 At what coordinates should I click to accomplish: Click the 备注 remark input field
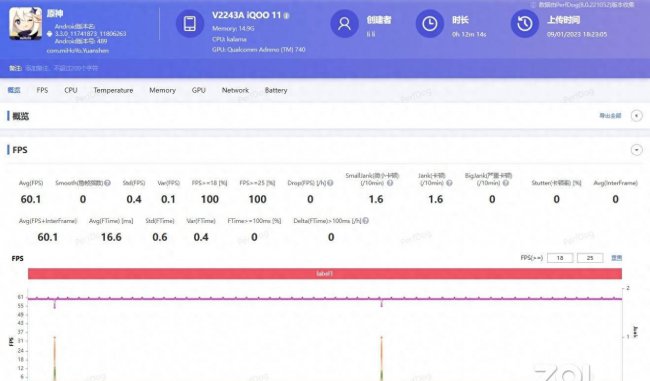tap(62, 68)
